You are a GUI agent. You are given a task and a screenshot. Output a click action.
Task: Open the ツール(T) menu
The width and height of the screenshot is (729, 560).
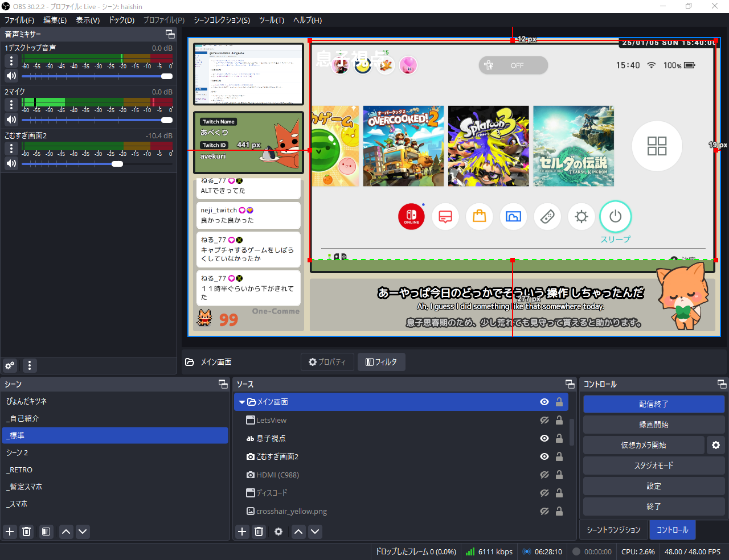coord(271,20)
